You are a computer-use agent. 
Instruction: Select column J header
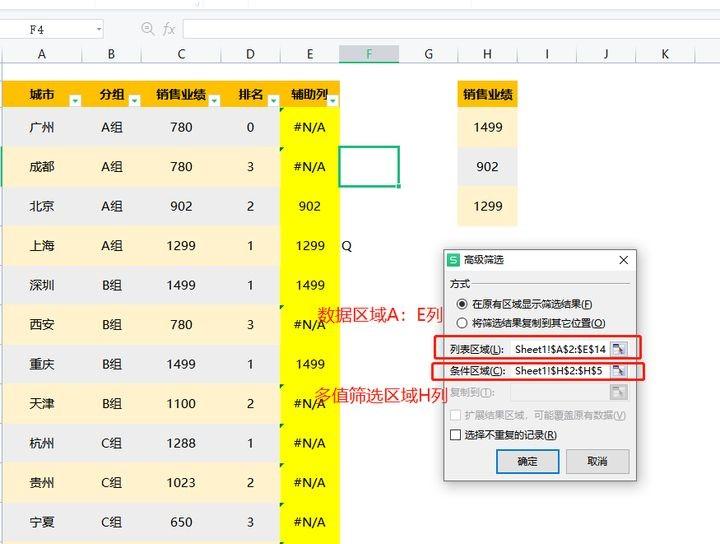pyautogui.click(x=606, y=54)
